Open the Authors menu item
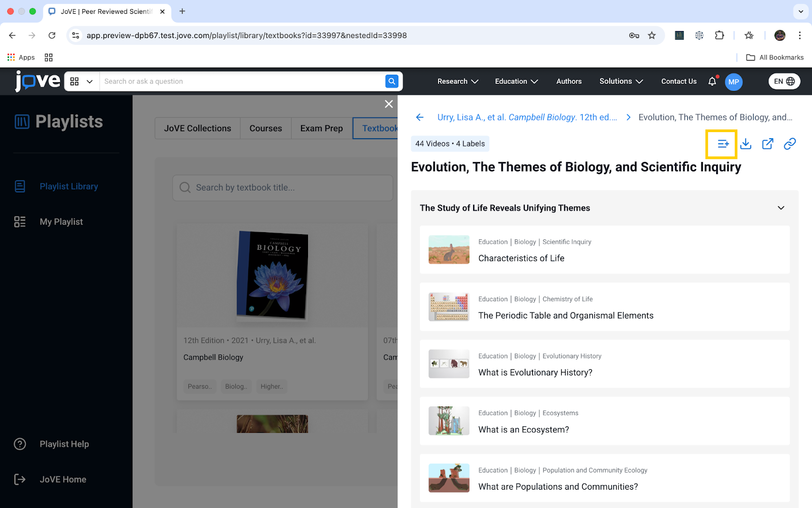Screen dimensions: 812x508 569,81
